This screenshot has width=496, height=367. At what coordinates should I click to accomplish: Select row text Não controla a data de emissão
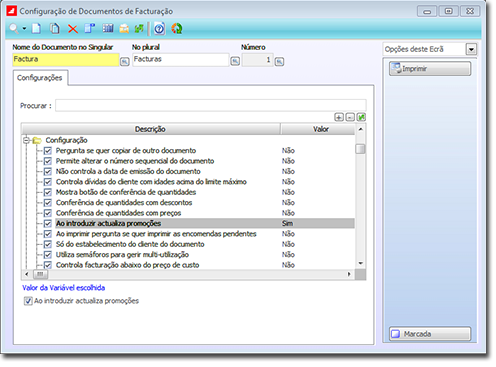[x=128, y=171]
